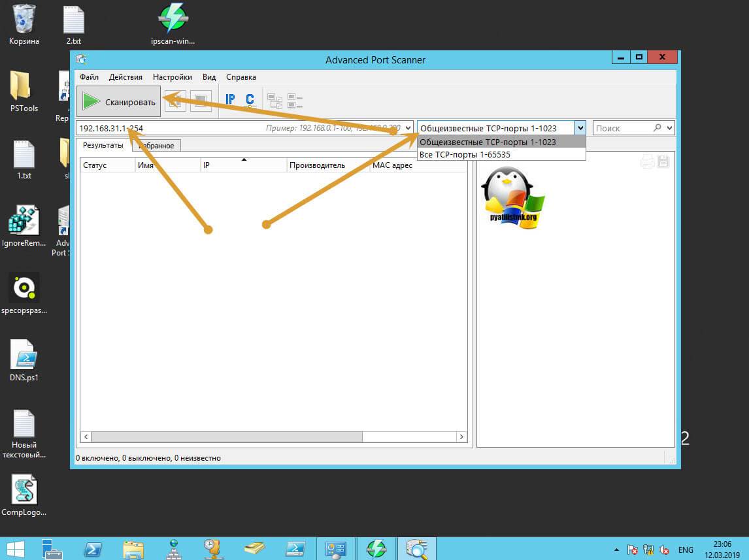749x560 pixels.
Task: Click the stop scan toolbar icon
Action: [201, 101]
